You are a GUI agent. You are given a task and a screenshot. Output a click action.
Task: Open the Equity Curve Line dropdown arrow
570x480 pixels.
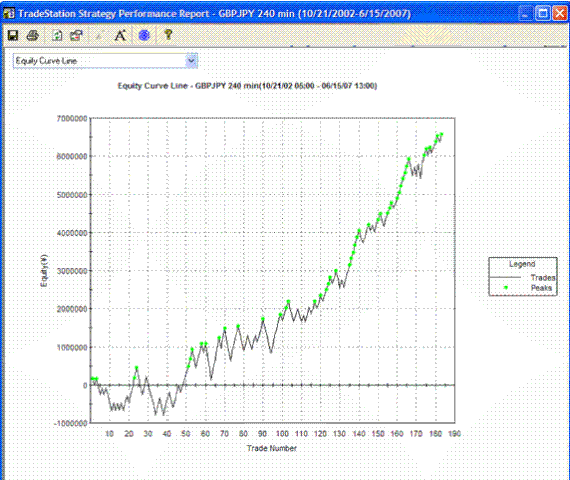coord(191,61)
